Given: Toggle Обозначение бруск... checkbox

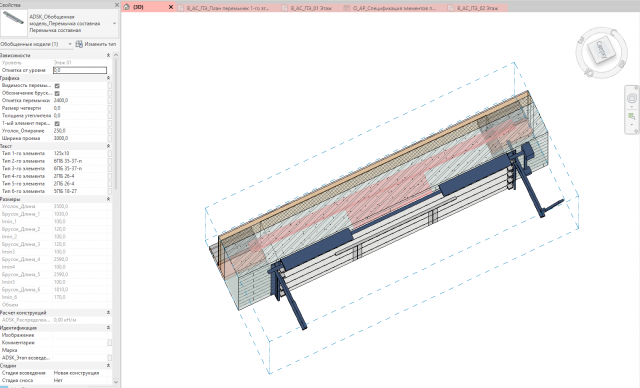Looking at the screenshot, I should pyautogui.click(x=57, y=93).
